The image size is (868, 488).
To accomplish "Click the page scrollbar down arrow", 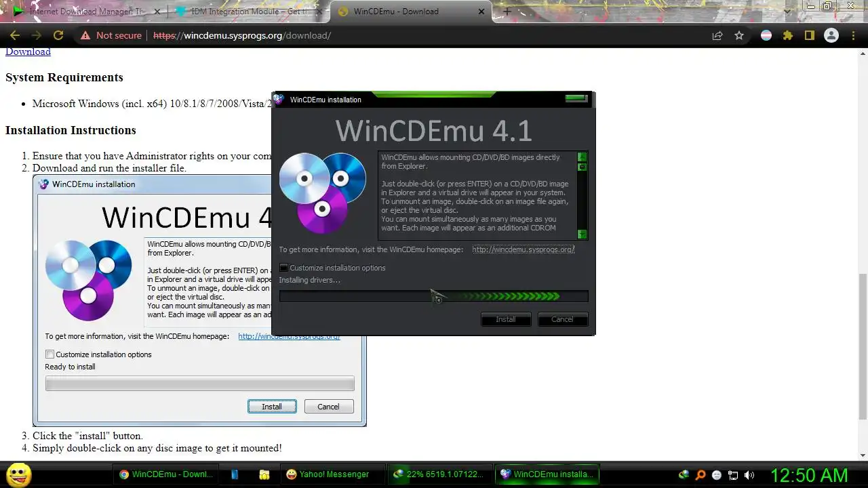I will (863, 455).
